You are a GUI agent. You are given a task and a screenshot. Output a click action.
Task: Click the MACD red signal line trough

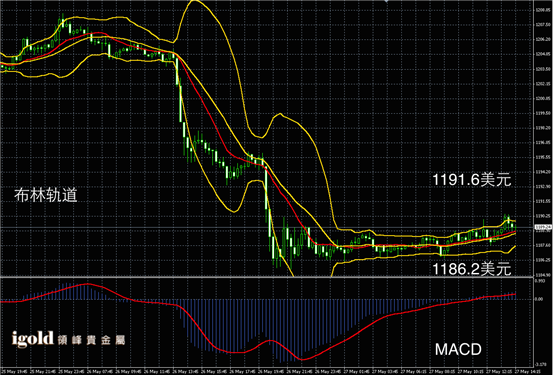pyautogui.click(x=303, y=359)
